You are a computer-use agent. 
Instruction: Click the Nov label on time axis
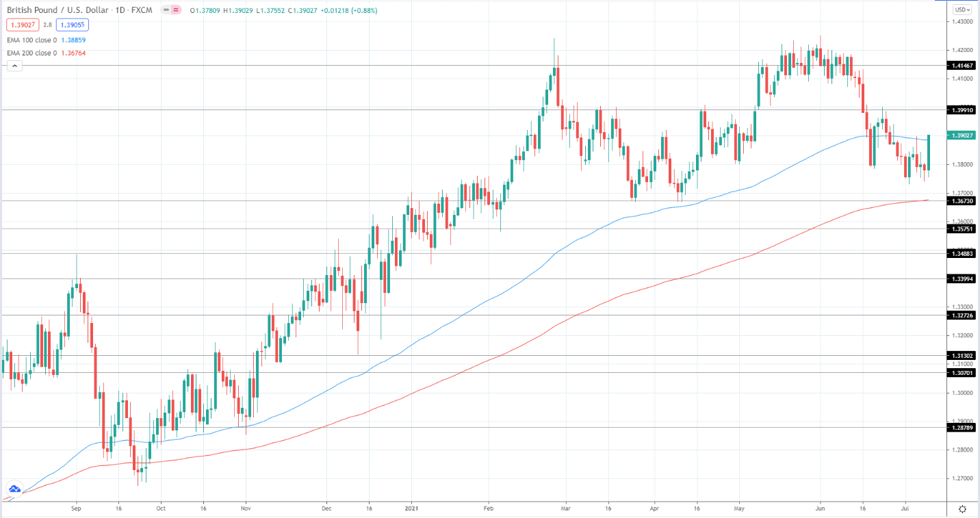[244, 509]
